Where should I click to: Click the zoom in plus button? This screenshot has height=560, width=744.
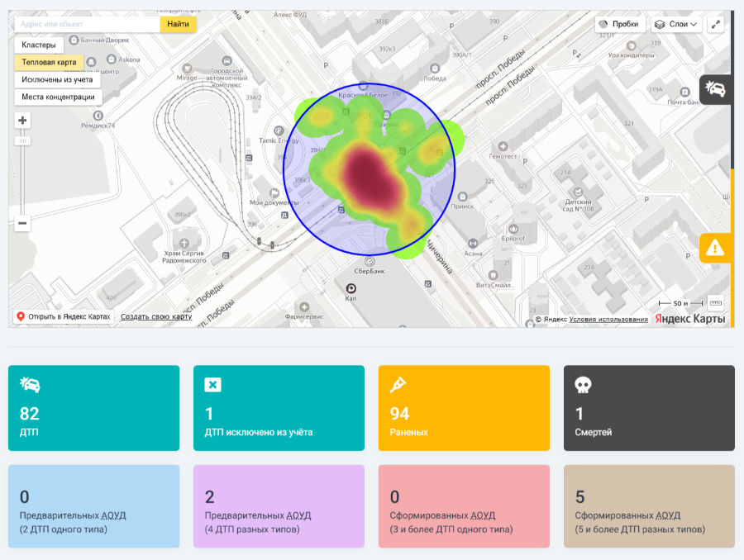[22, 121]
